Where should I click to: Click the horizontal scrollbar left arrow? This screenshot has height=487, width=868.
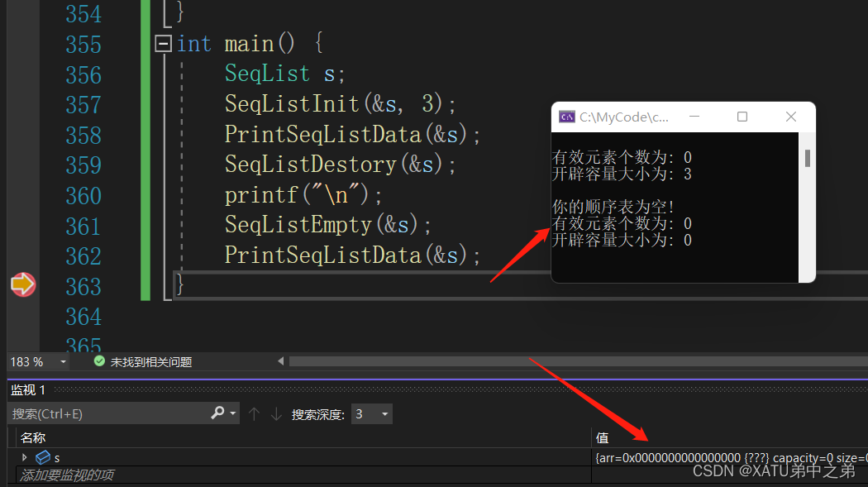pos(281,361)
